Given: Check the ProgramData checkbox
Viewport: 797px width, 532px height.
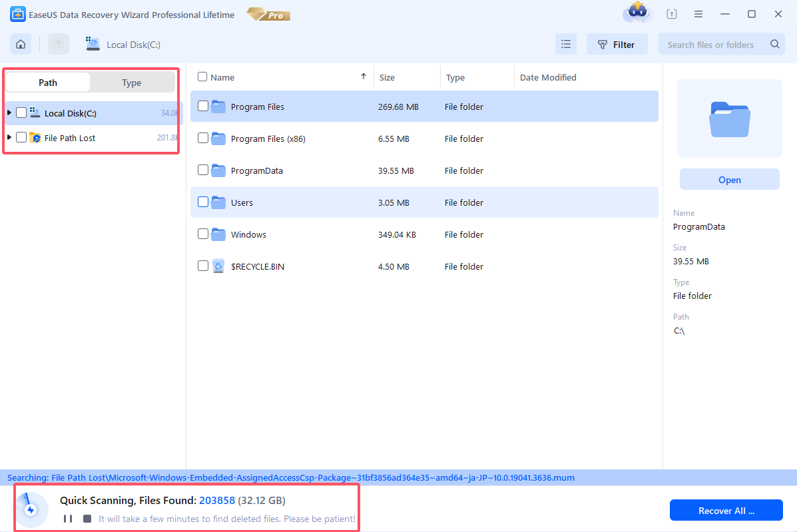Looking at the screenshot, I should click(x=203, y=170).
